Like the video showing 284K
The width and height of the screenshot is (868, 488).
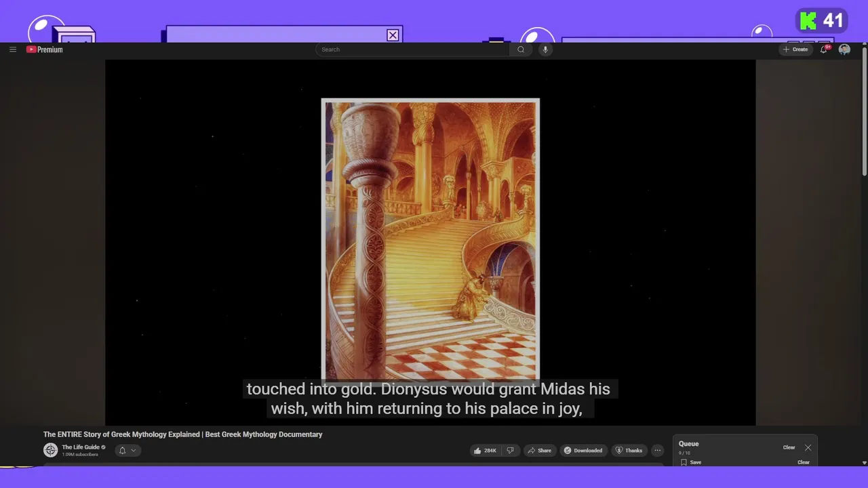[485, 451]
